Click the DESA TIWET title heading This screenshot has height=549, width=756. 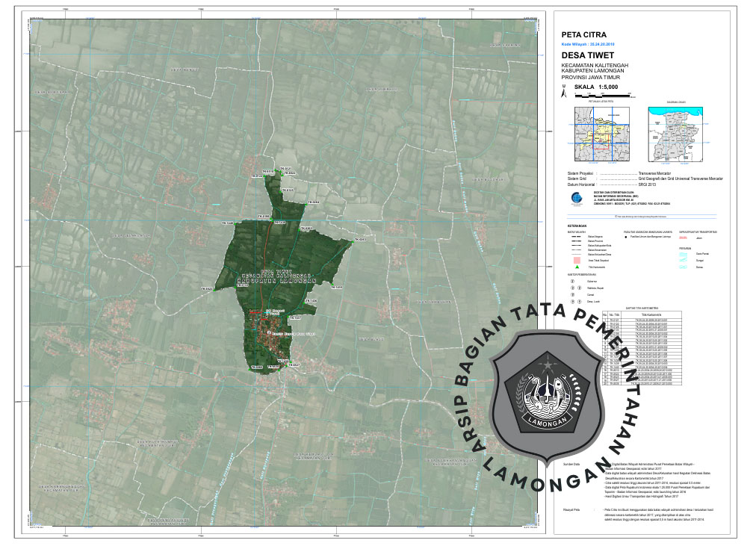tap(587, 55)
